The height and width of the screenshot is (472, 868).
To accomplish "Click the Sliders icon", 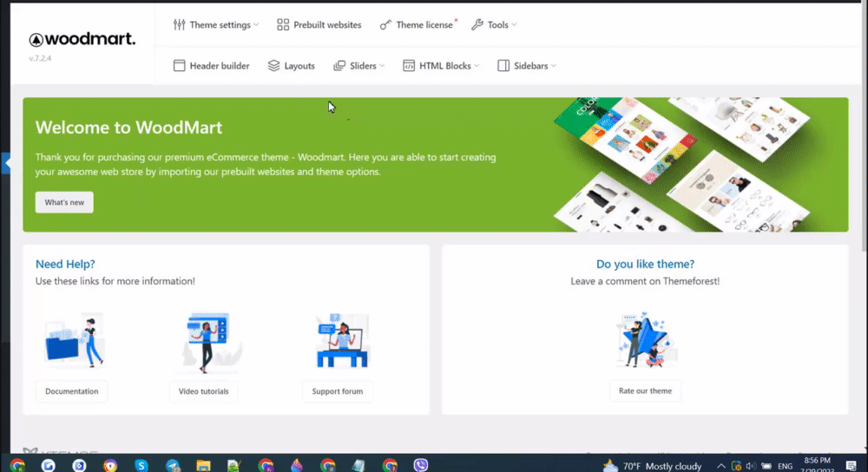I will click(339, 66).
